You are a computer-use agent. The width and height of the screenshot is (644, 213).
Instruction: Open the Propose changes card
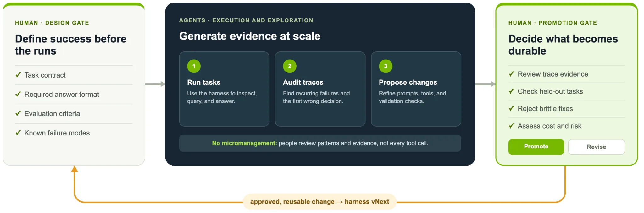[x=416, y=89]
